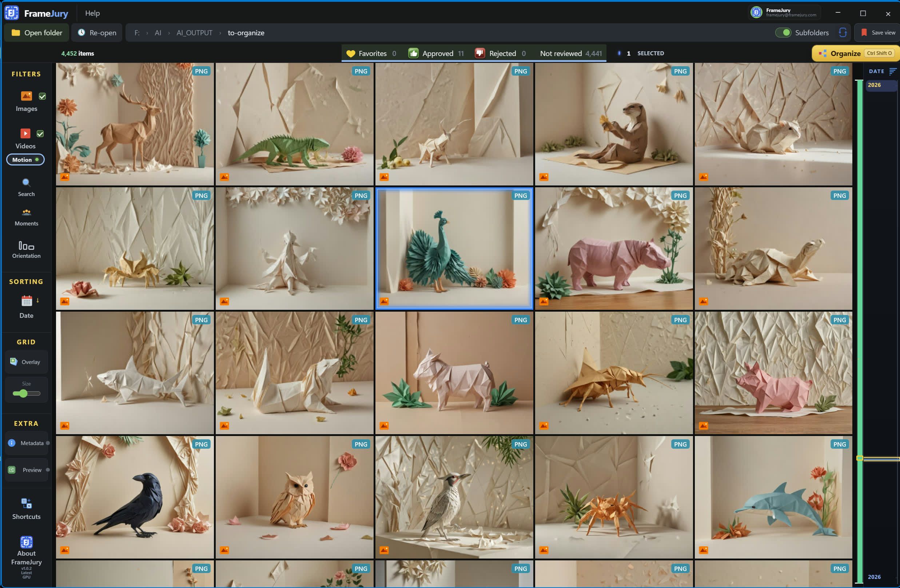
Task: Select the to-organize breadcrumb
Action: coord(246,33)
